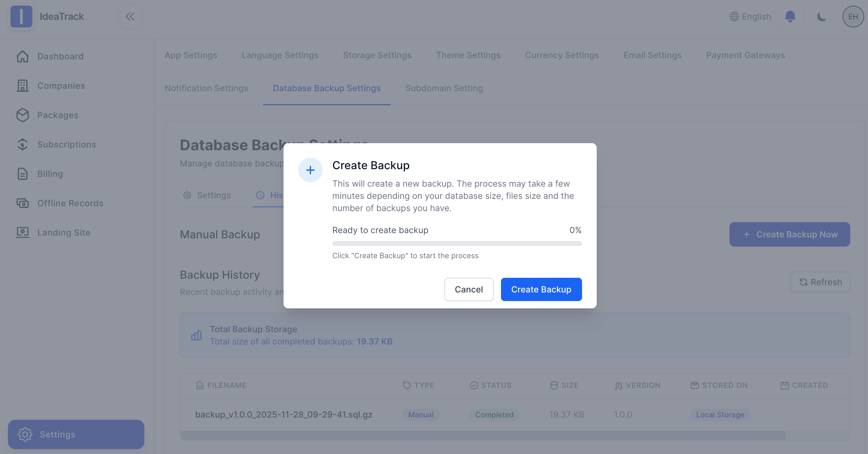Switch to Subdomain Setting tab
The height and width of the screenshot is (454, 868).
pyautogui.click(x=444, y=88)
